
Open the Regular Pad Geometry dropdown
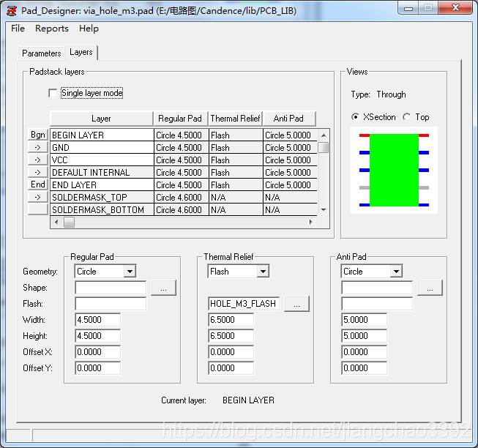[x=130, y=272]
